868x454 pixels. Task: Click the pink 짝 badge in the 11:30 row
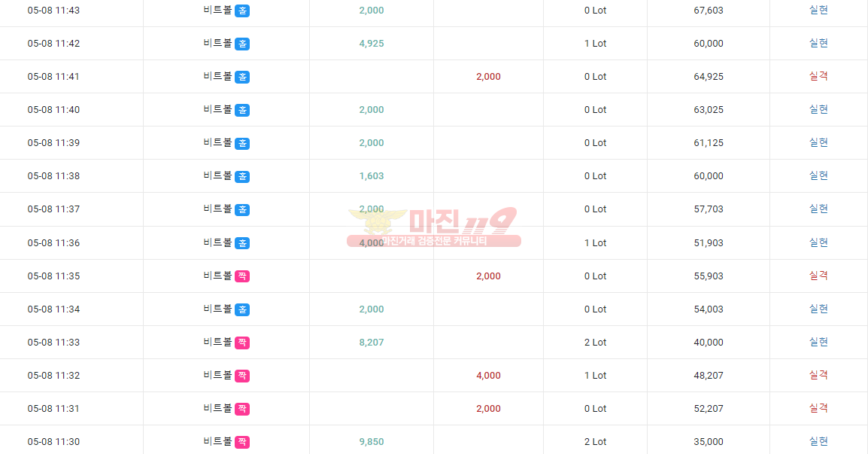(242, 442)
